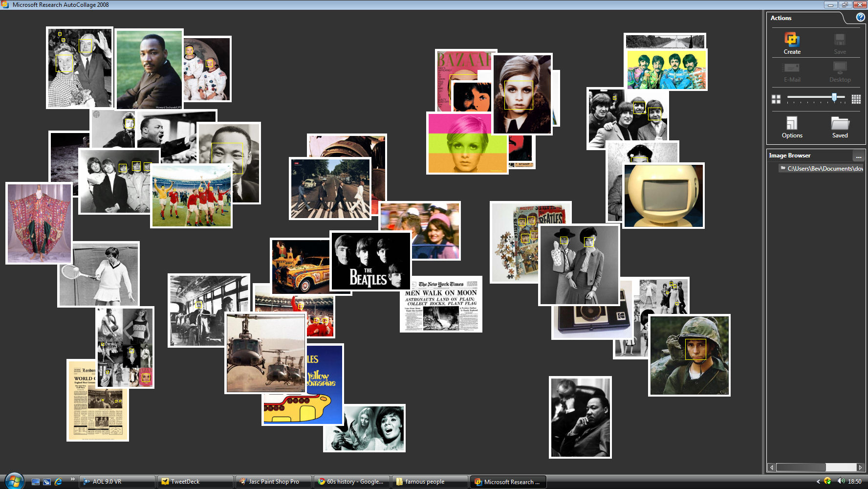The image size is (868, 489).
Task: Browse for folder with ellipsis button
Action: click(858, 156)
